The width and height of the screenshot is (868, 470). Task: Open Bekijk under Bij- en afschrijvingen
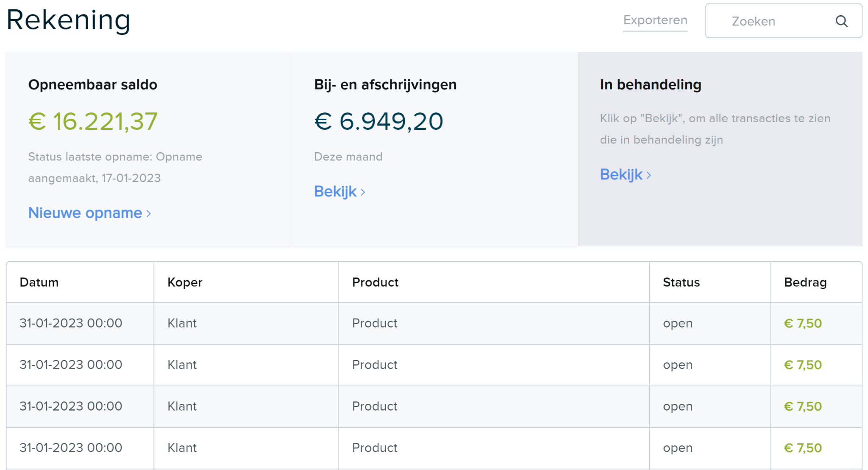point(335,191)
